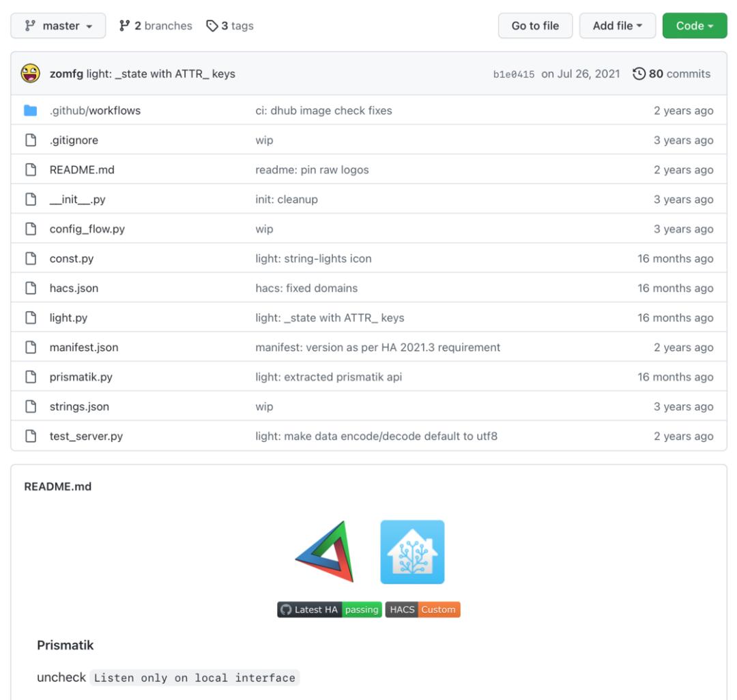
Task: Click the 'on Jul 26, 2021' commit date
Action: [x=581, y=74]
